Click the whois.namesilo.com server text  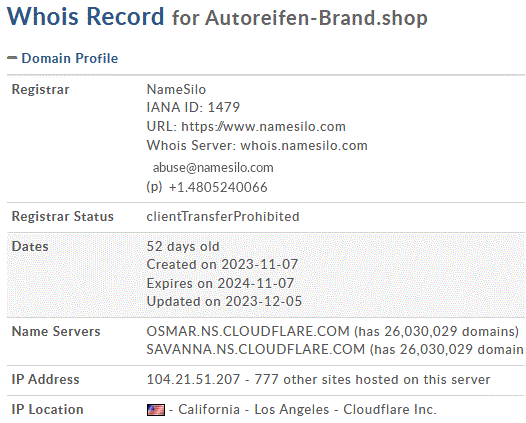point(304,145)
